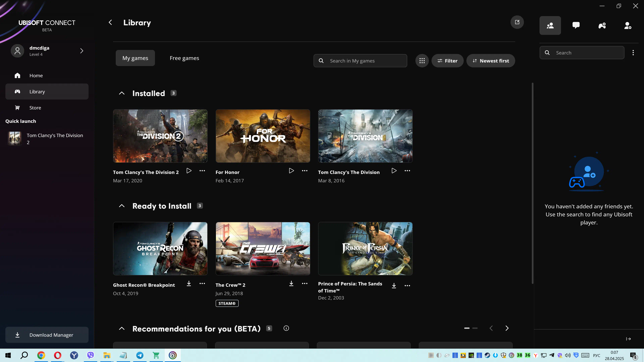Open Tom Clancy's The Division cover thumbnail
The height and width of the screenshot is (362, 644).
[365, 136]
